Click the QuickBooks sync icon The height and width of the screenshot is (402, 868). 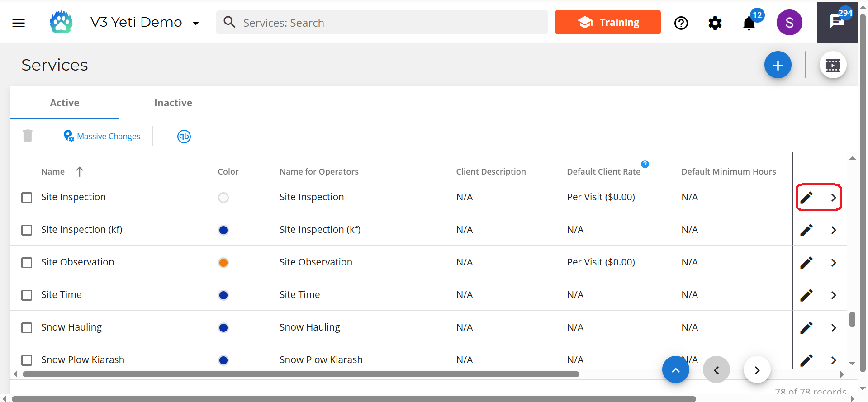tap(184, 137)
